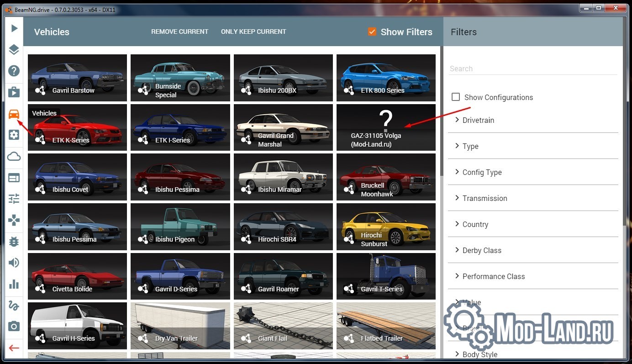The height and width of the screenshot is (364, 632).
Task: Expand the Drivetrain filter
Action: pos(533,120)
